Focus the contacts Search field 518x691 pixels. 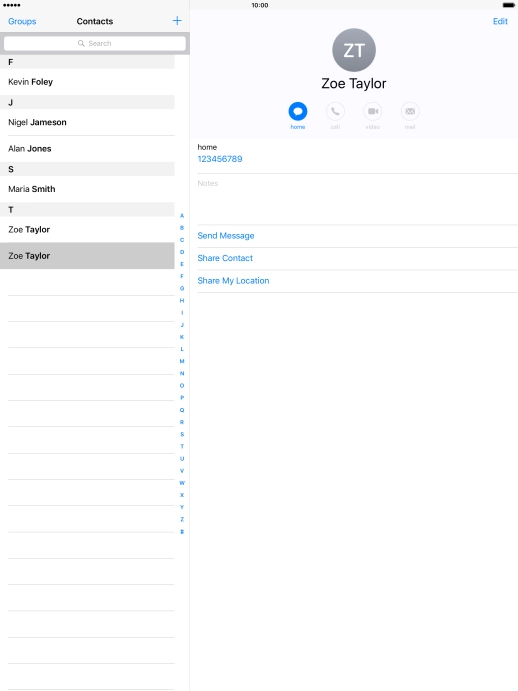(x=95, y=43)
